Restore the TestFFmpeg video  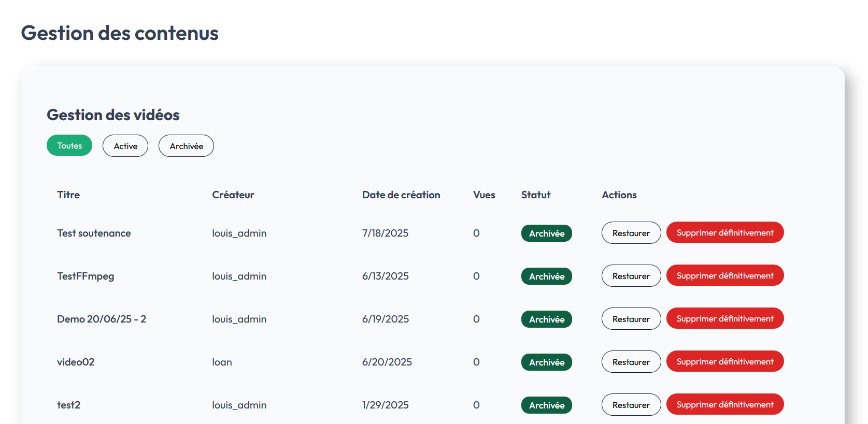631,276
